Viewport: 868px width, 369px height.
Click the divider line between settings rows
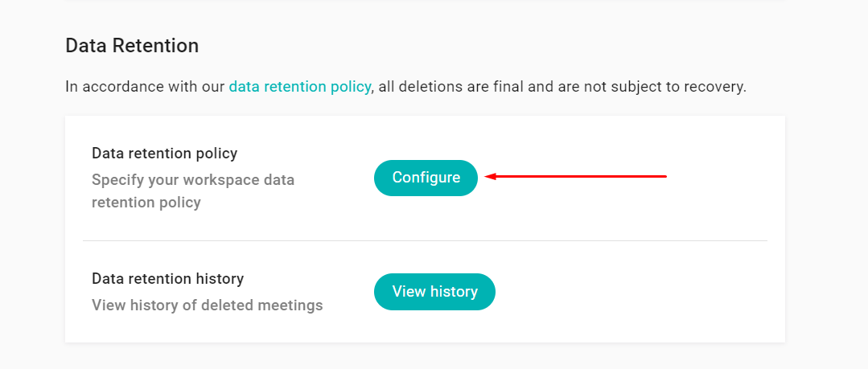425,240
